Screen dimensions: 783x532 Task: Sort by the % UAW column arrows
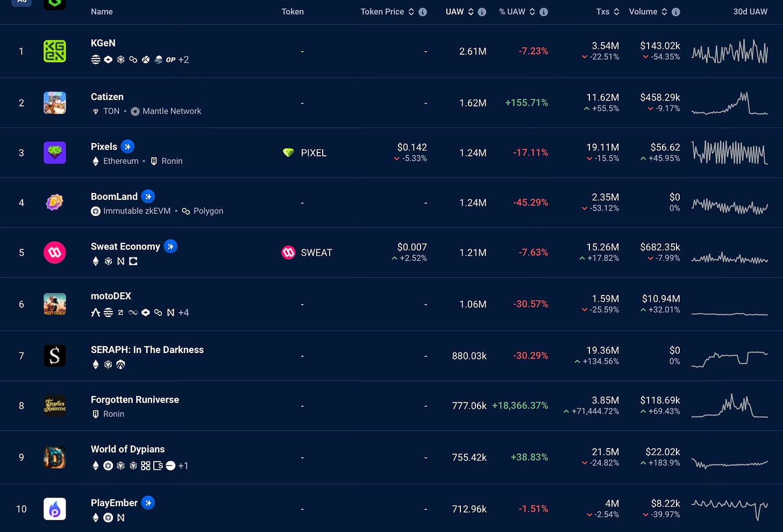[532, 12]
